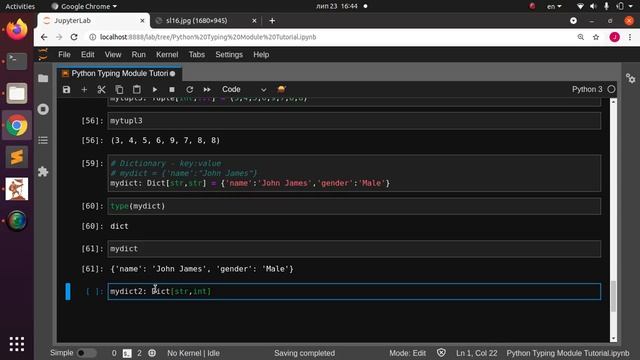Screen dimensions: 640x360
Task: Show applications grid in the dock
Action: 17,344
